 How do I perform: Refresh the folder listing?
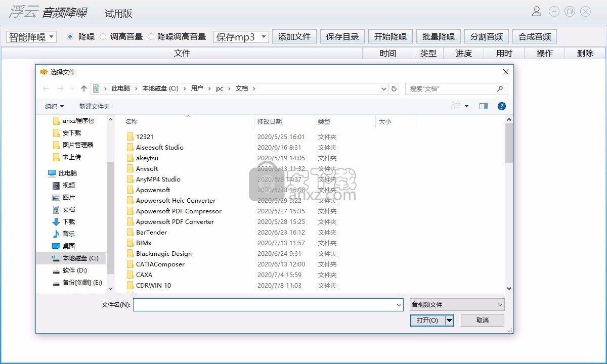(x=395, y=88)
